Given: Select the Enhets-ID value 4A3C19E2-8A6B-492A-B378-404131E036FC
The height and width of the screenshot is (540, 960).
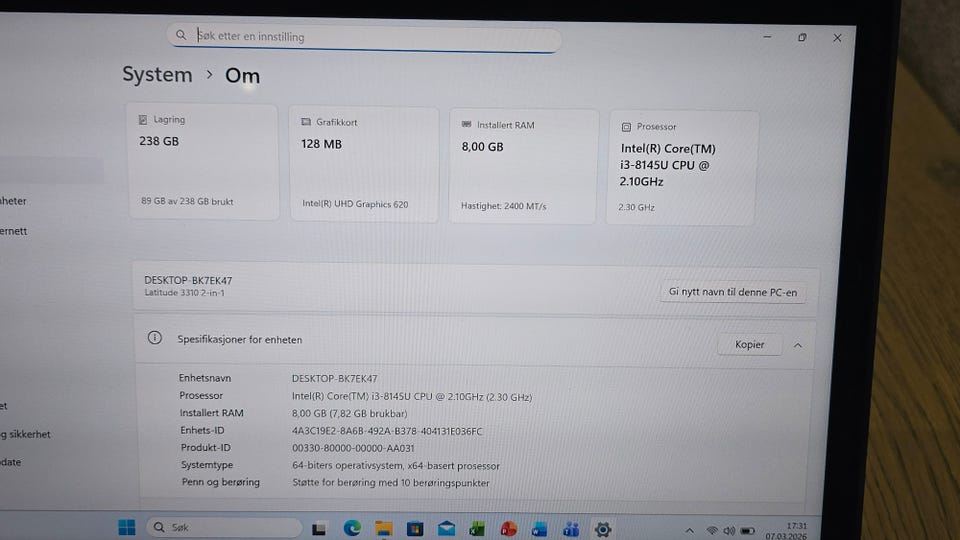Looking at the screenshot, I should click(x=387, y=431).
